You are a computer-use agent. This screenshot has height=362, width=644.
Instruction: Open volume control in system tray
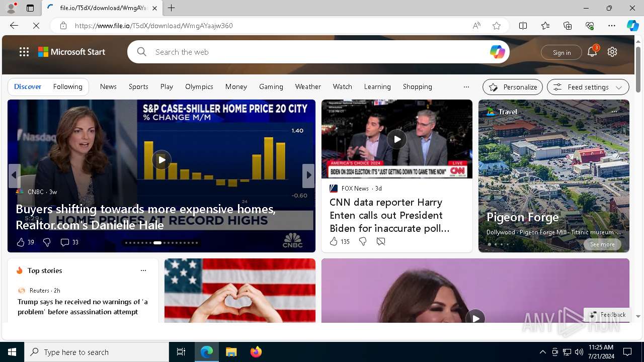[x=579, y=352]
